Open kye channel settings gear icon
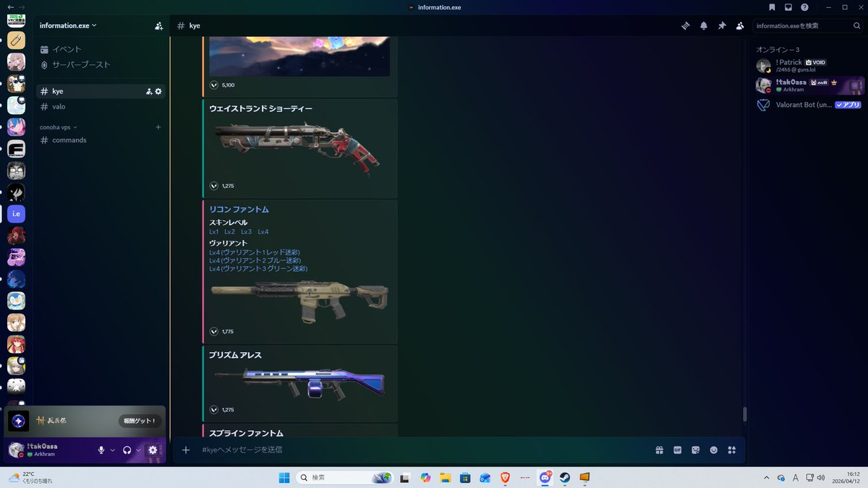Image resolution: width=868 pixels, height=488 pixels. tap(158, 91)
